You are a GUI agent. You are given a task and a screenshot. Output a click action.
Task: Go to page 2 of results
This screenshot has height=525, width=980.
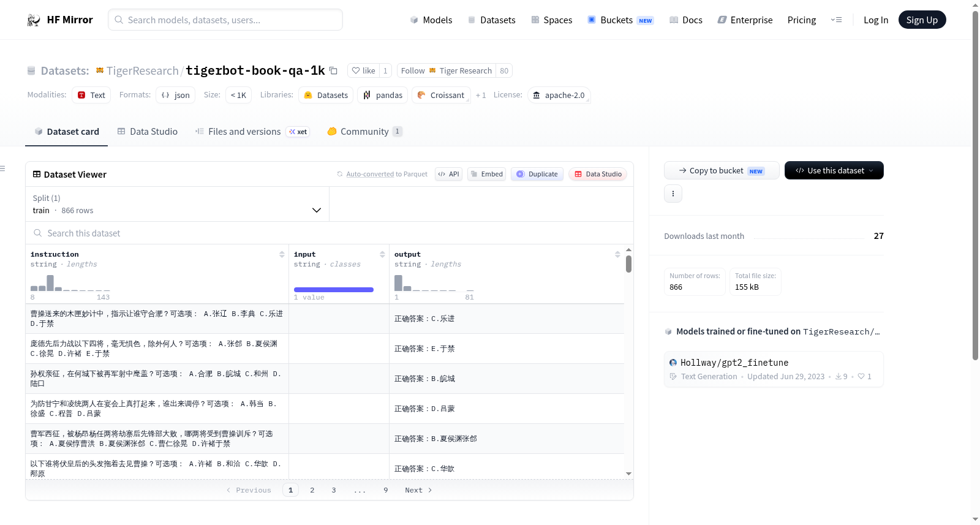(312, 490)
